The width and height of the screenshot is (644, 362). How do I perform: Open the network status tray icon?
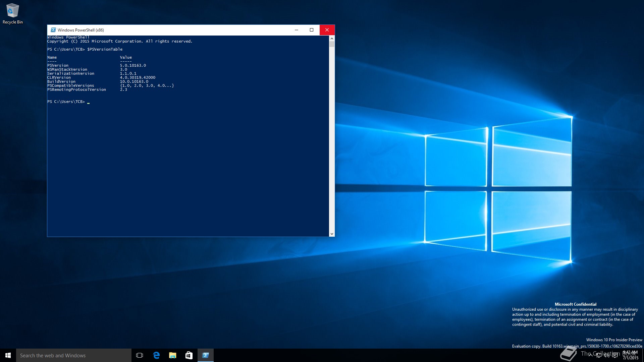click(x=599, y=355)
